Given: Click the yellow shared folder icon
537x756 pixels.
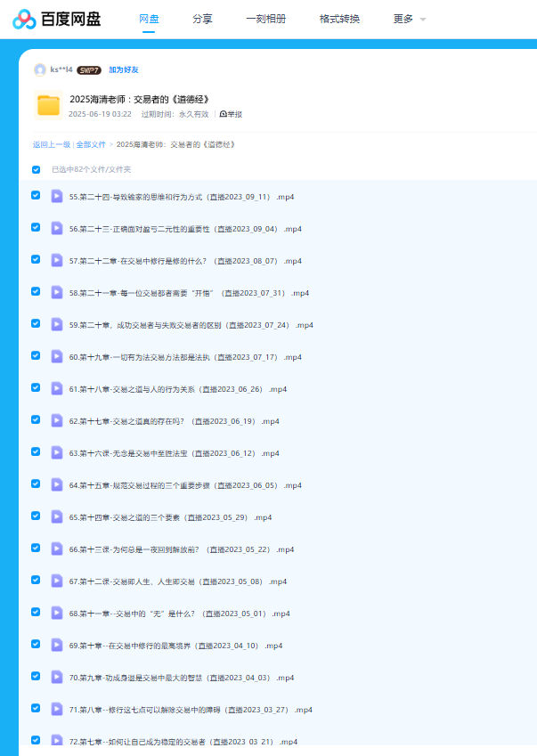Looking at the screenshot, I should 48,106.
